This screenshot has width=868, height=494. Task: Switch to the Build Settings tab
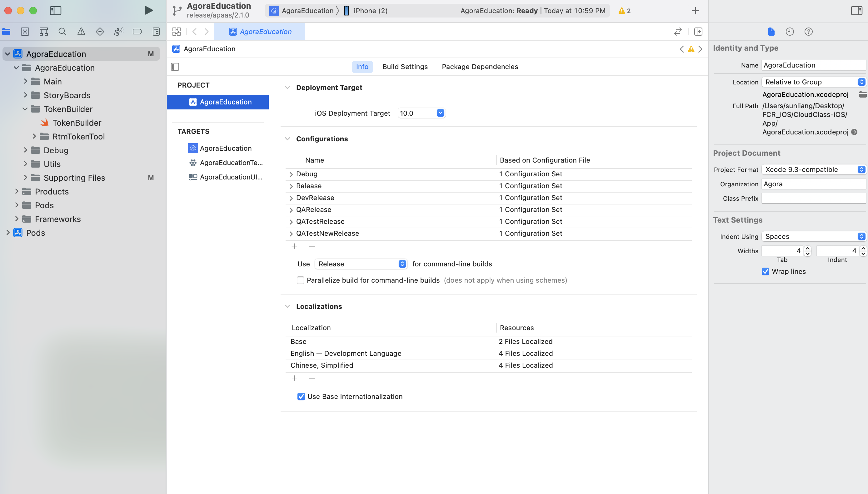[405, 67]
